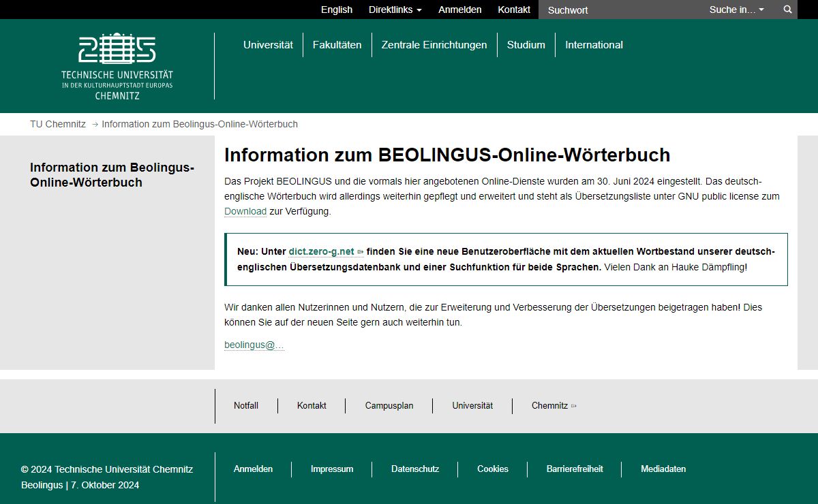Expand the 'Suche in…' dropdown
Viewport: 818px width, 504px height.
737,10
